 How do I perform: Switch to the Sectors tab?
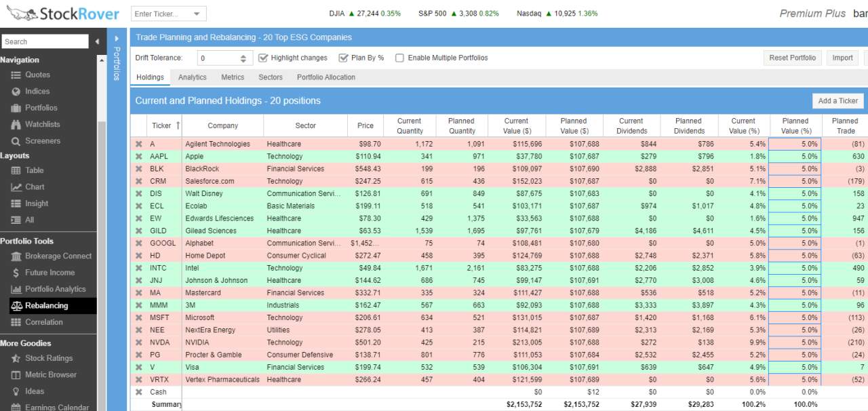270,77
